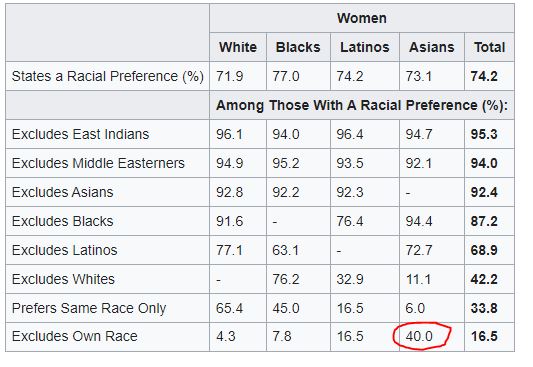Select the bold 33.8 total value
The height and width of the screenshot is (367, 533).
point(484,309)
